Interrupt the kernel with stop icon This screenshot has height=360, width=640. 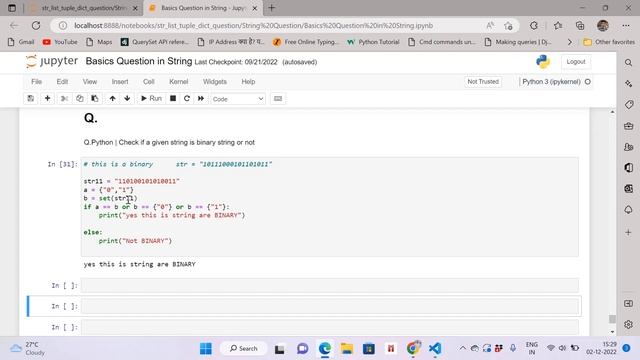173,99
